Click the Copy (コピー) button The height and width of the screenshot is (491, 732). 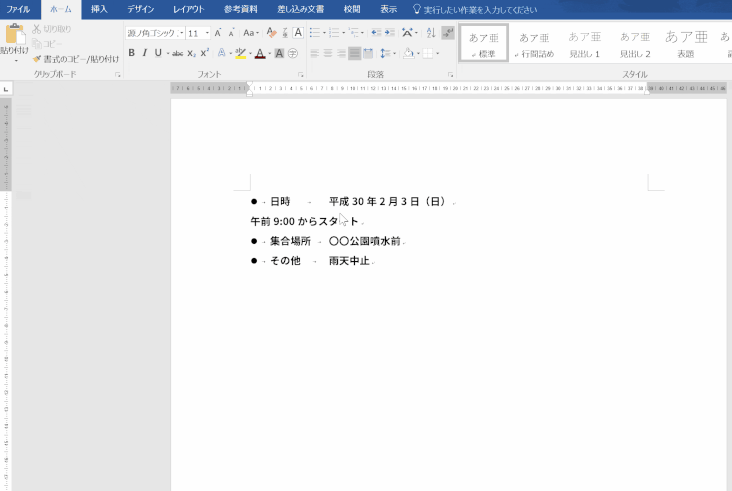point(47,44)
